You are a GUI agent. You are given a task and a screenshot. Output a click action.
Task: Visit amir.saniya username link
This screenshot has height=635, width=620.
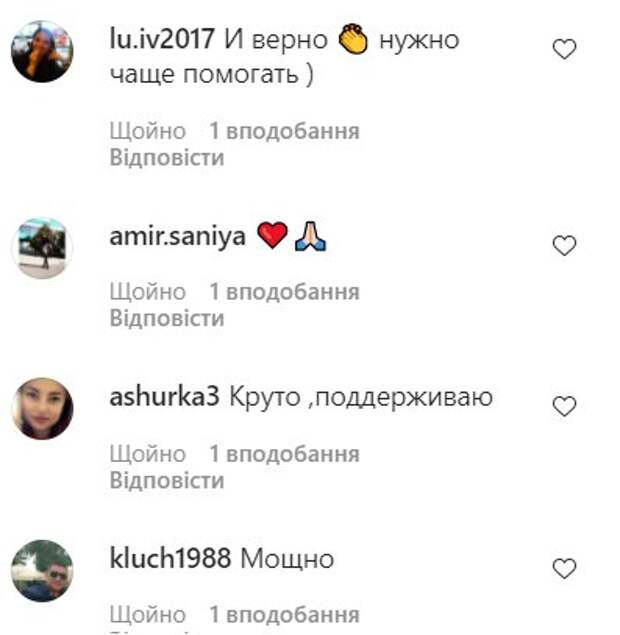tap(177, 236)
